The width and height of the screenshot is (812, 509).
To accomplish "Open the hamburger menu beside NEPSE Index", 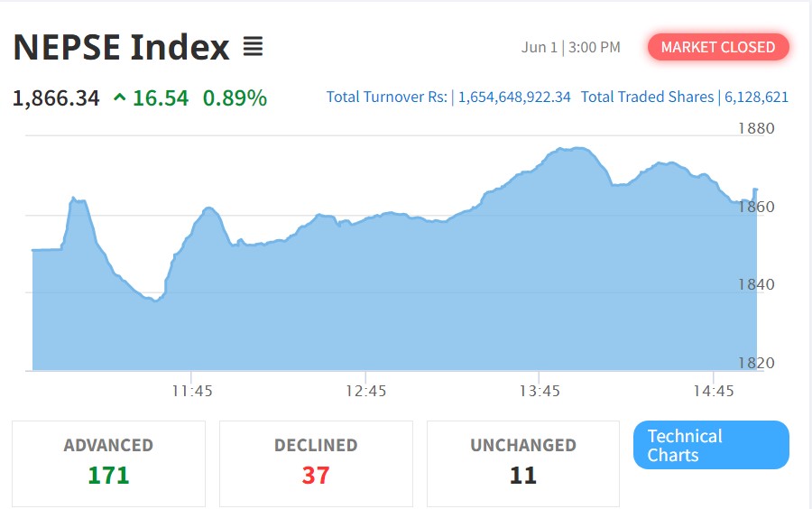I will pos(253,47).
